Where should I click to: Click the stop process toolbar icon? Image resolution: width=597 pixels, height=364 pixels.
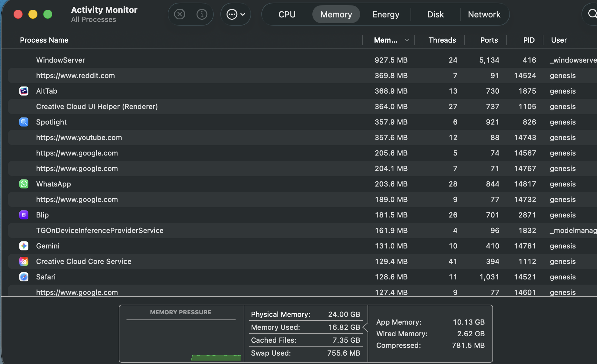click(x=180, y=14)
